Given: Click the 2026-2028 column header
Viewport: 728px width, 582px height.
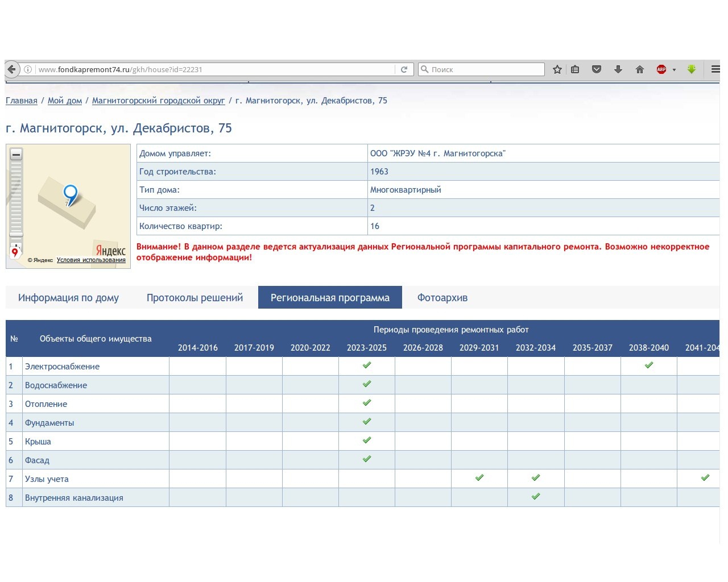Looking at the screenshot, I should tap(423, 348).
